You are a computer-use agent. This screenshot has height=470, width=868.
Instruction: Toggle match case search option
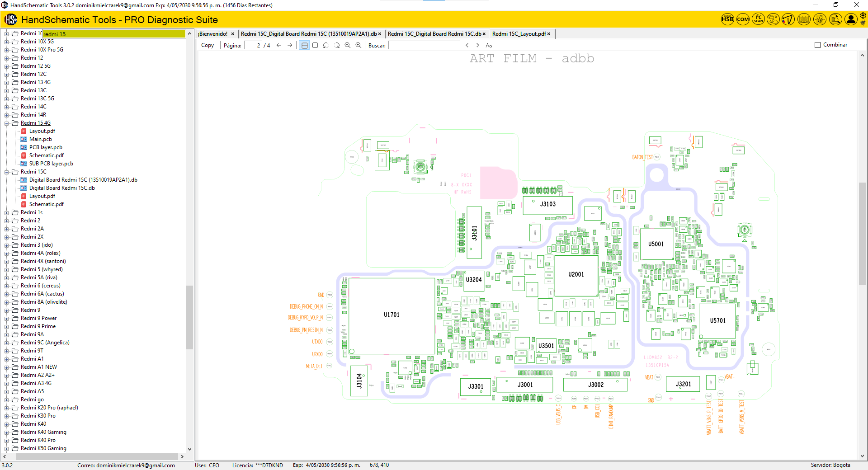[489, 45]
